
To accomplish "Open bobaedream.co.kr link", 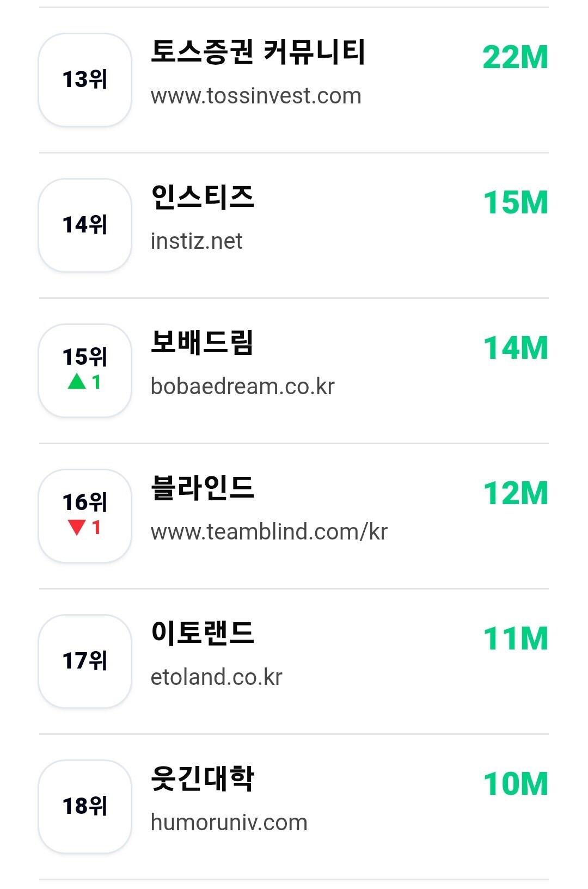I will tap(243, 387).
